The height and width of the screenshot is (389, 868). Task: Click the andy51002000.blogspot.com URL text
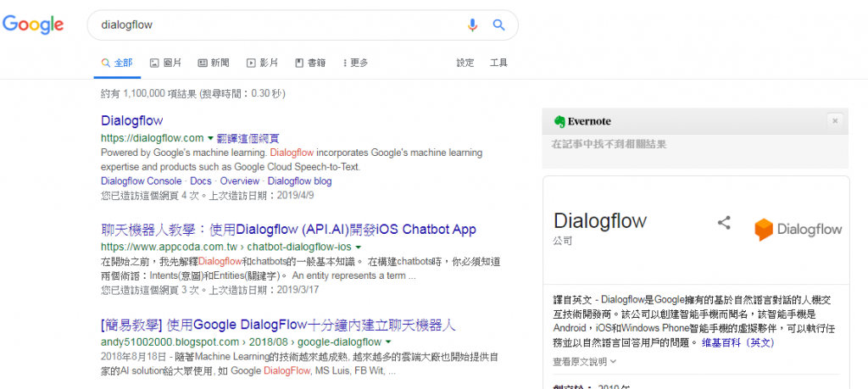point(242,342)
